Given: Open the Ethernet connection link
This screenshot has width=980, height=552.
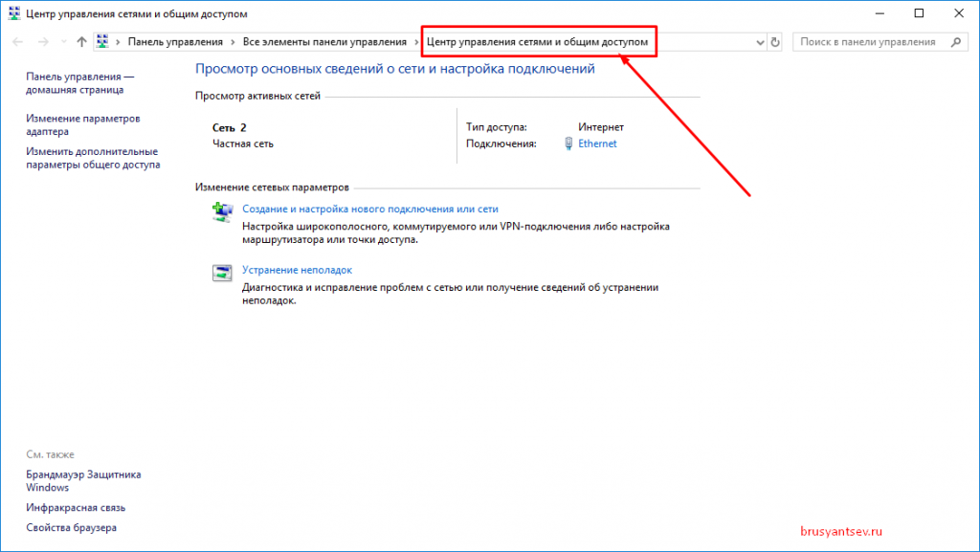Looking at the screenshot, I should click(597, 144).
